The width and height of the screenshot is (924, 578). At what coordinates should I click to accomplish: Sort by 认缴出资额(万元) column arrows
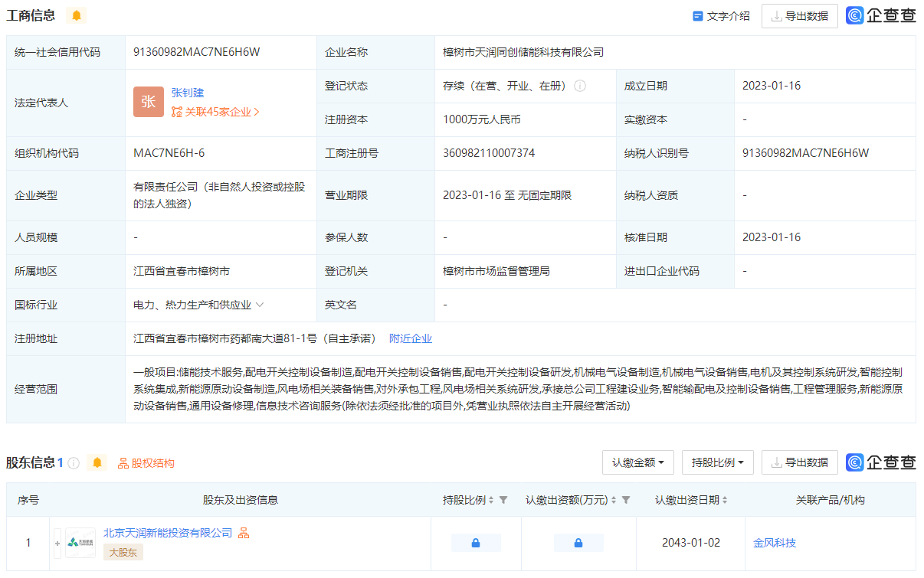coord(614,500)
